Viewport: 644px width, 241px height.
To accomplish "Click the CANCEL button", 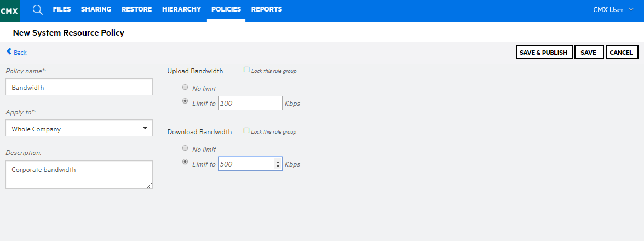I will [622, 52].
